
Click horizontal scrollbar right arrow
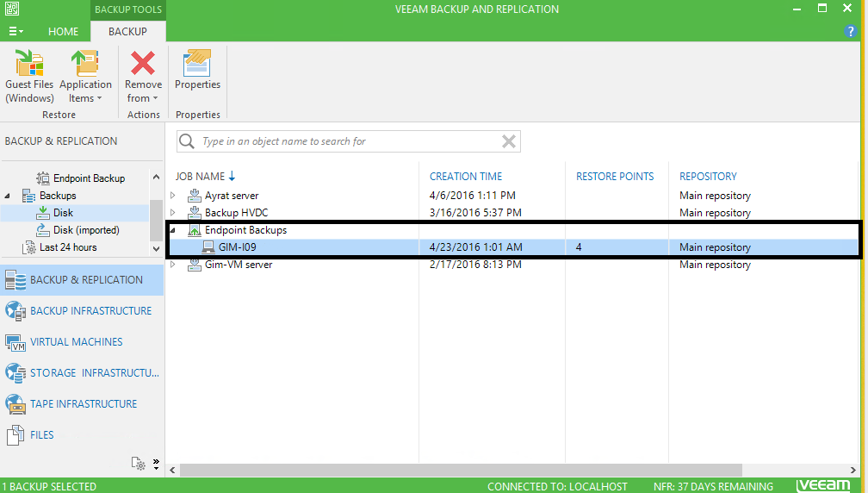(x=853, y=471)
